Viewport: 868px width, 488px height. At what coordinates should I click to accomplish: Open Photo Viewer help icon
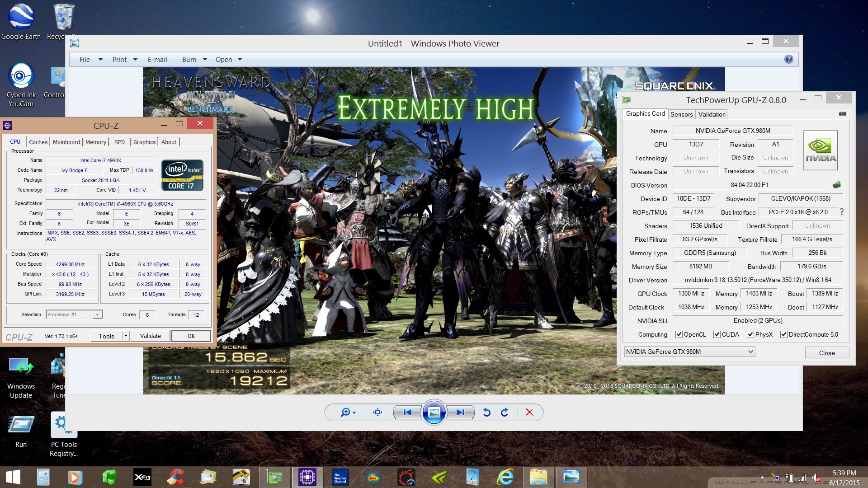[x=789, y=59]
